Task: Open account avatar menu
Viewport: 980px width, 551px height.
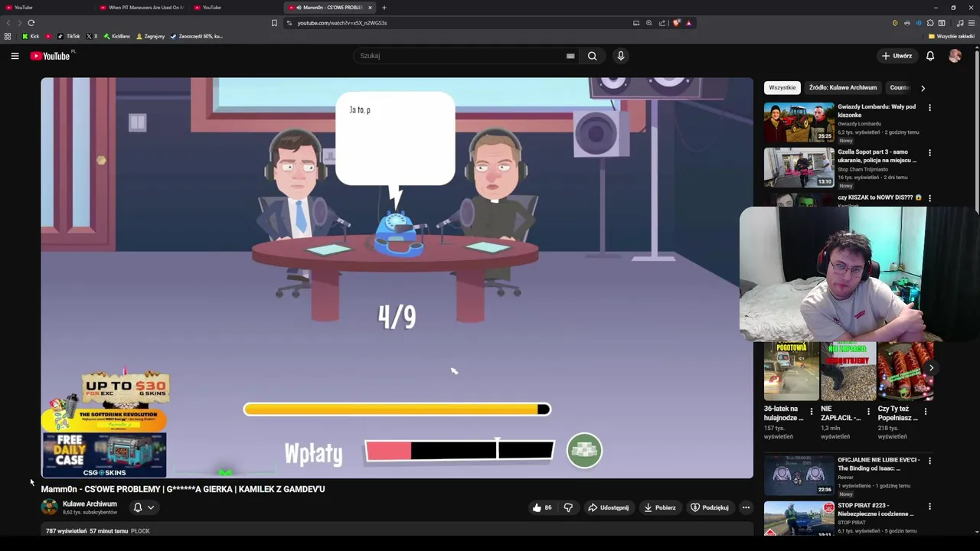Action: pos(955,56)
